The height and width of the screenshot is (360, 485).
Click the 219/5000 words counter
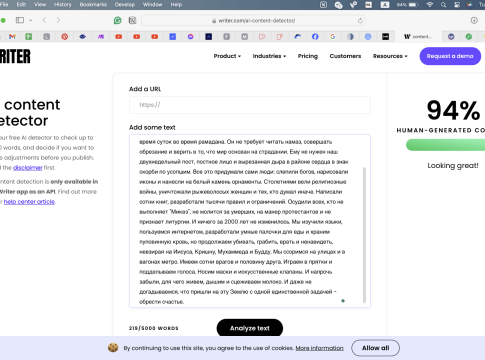154,328
